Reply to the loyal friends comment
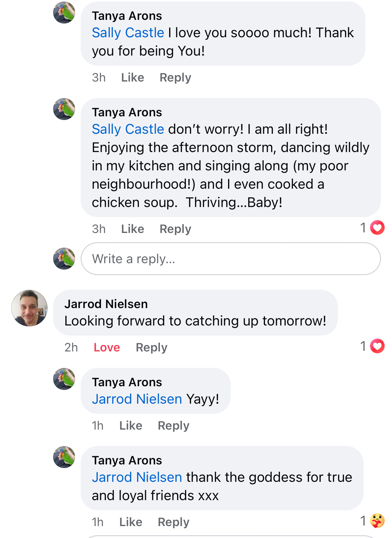The height and width of the screenshot is (538, 392). (173, 522)
